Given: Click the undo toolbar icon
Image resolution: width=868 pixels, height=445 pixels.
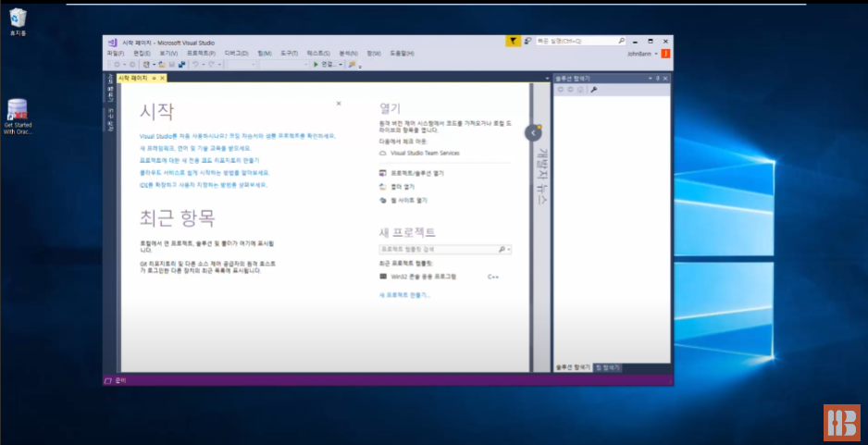Looking at the screenshot, I should tap(196, 64).
